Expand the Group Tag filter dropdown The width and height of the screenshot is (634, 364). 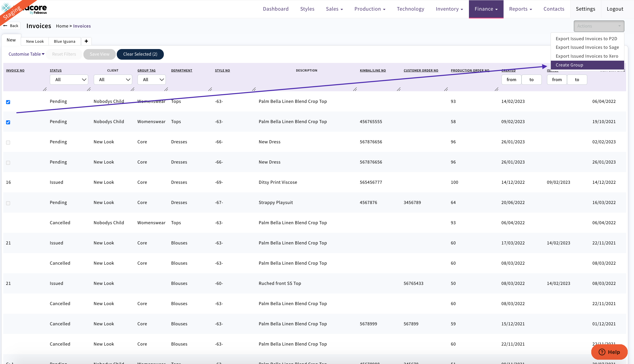point(151,79)
